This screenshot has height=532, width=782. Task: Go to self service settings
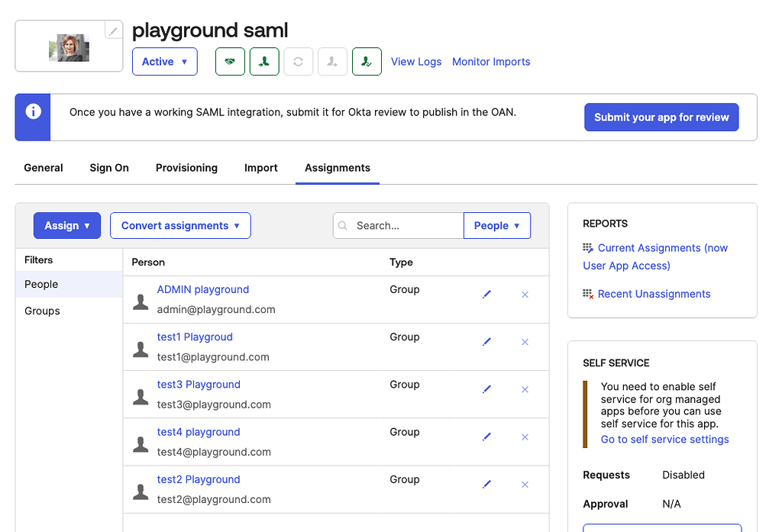pyautogui.click(x=664, y=440)
